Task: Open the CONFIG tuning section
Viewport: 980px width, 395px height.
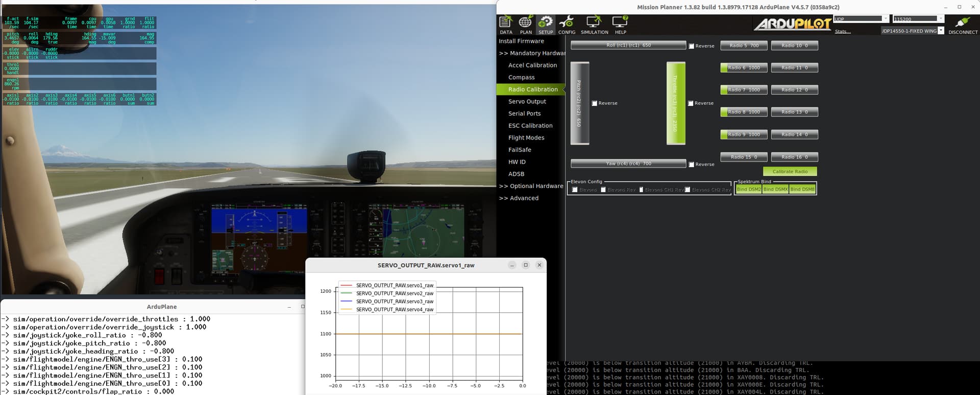Action: tap(567, 25)
